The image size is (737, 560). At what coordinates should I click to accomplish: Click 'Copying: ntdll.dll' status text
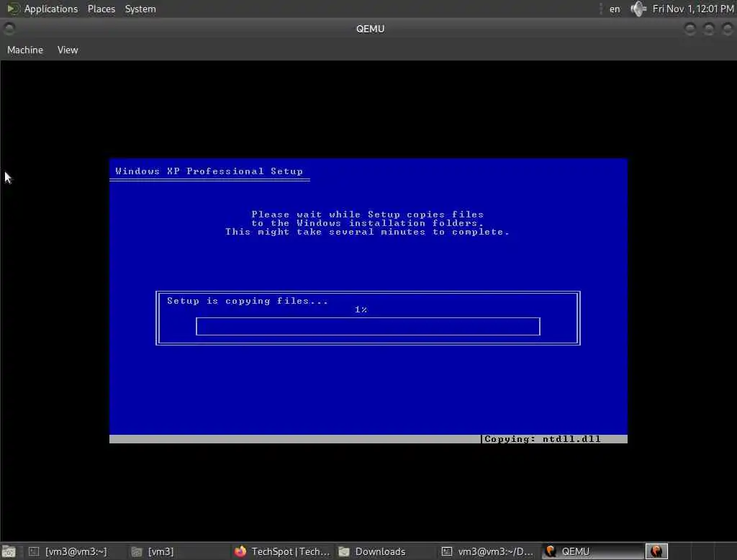click(x=543, y=438)
